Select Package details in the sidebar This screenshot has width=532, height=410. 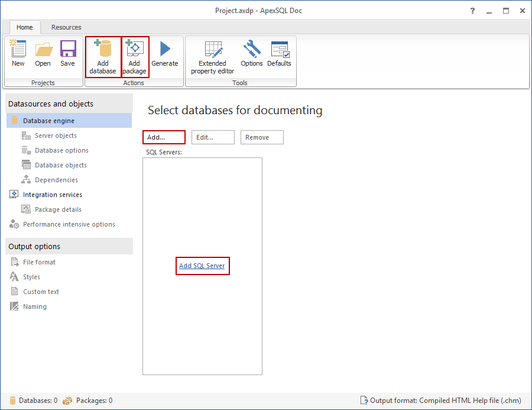point(58,209)
